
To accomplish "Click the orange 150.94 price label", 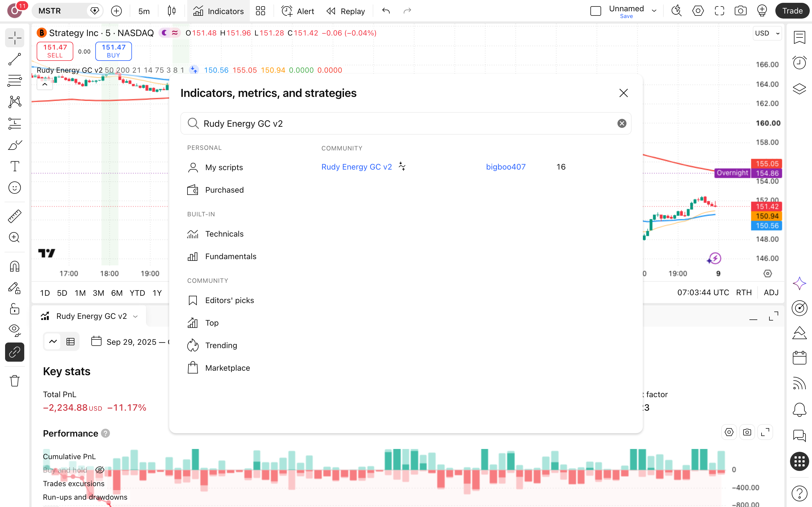I will click(x=767, y=216).
